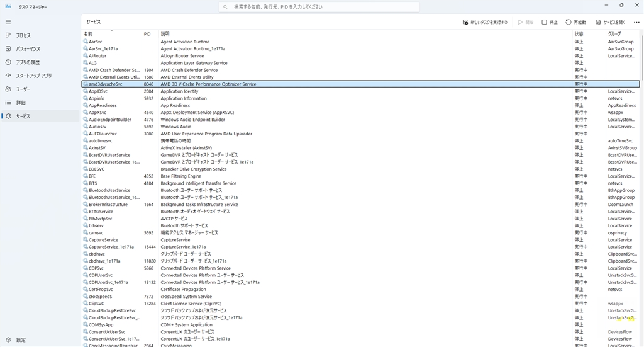Click the AppIDSvc service icon
Image resolution: width=644 pixels, height=347 pixels.
[86, 91]
